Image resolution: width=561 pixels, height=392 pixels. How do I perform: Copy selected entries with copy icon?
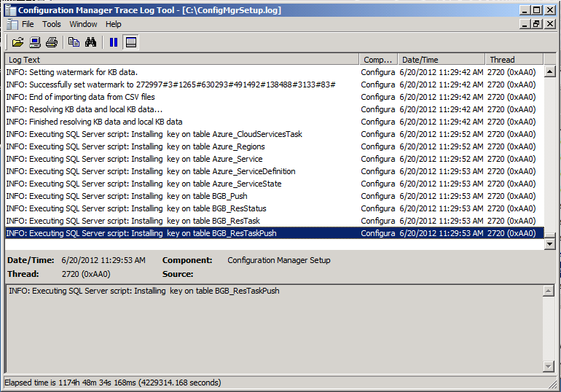pyautogui.click(x=74, y=42)
